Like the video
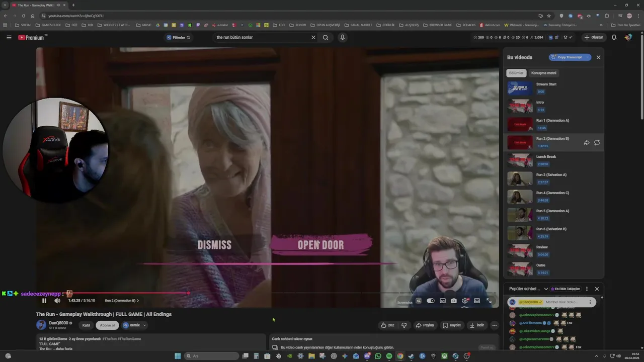 click(x=387, y=325)
